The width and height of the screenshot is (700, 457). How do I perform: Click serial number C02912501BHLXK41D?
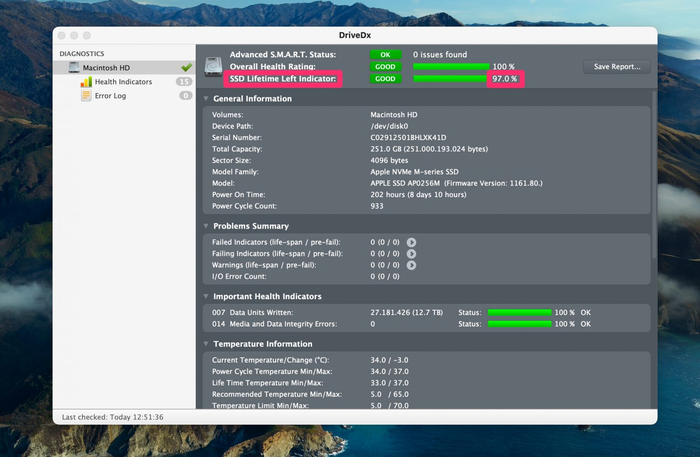coord(408,137)
